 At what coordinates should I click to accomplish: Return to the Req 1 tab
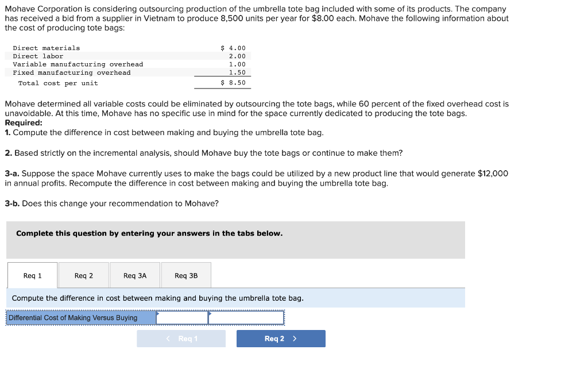[x=32, y=275]
